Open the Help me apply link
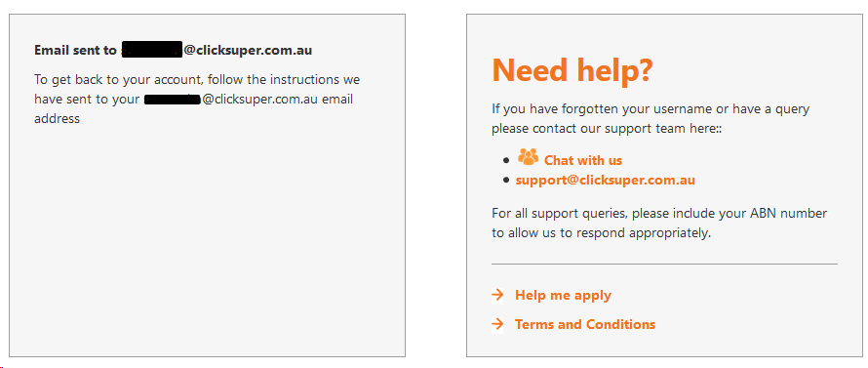This screenshot has height=368, width=868. coord(563,295)
